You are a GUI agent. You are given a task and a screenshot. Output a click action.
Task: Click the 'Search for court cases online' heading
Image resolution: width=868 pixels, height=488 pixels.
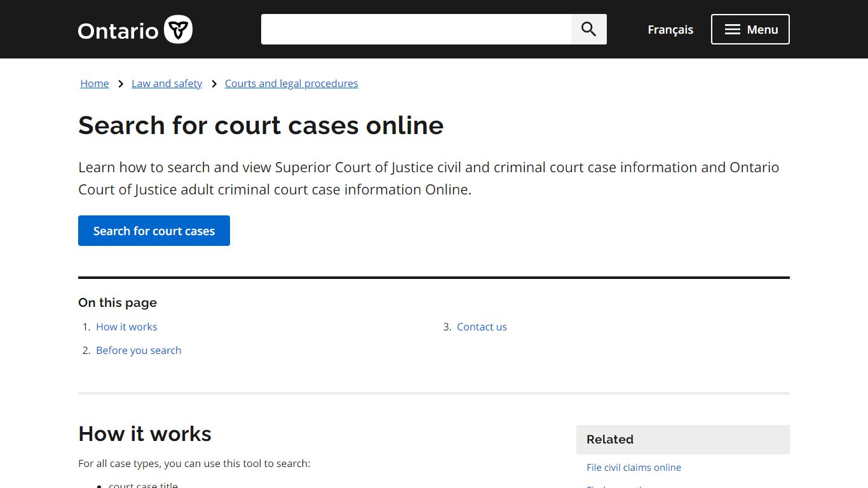261,125
